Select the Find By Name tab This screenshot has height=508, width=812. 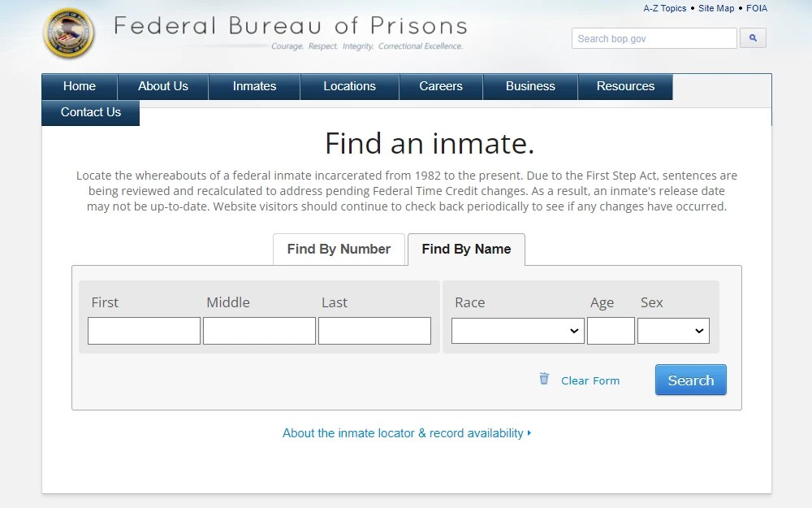[x=466, y=250]
